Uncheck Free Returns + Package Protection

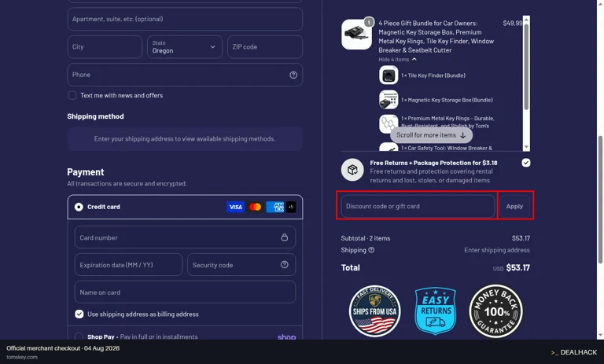526,163
